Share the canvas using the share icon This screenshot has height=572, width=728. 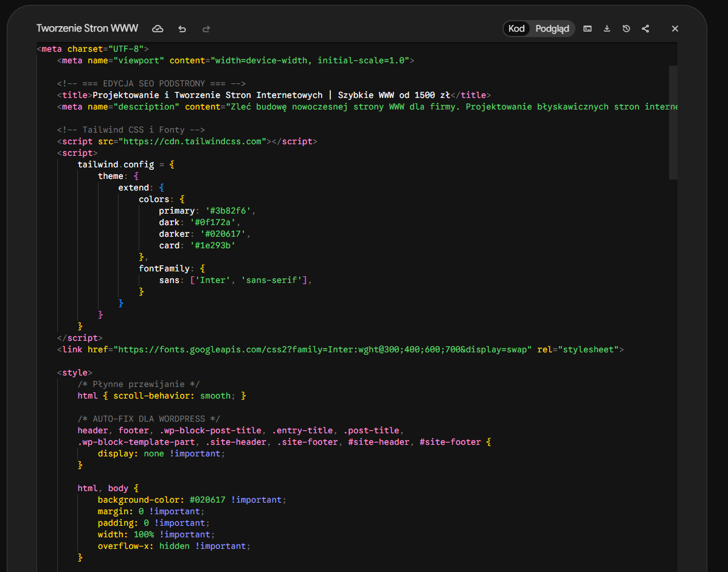(x=645, y=29)
